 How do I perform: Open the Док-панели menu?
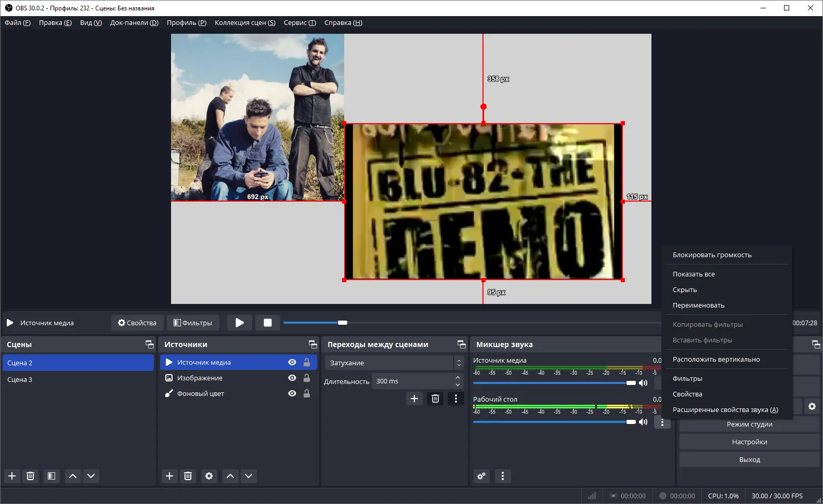(134, 23)
